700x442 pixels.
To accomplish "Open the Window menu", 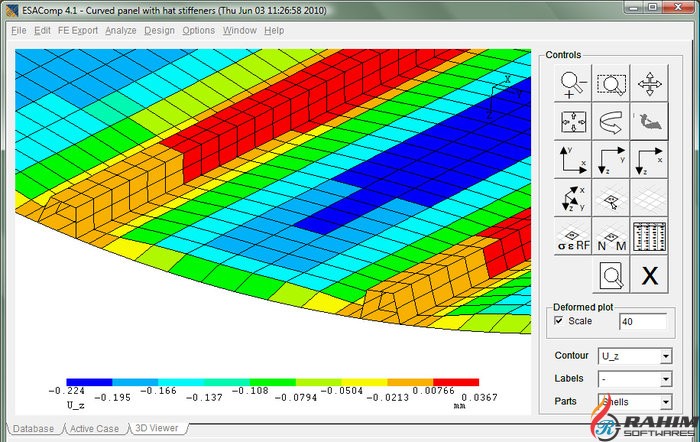I will click(x=240, y=30).
